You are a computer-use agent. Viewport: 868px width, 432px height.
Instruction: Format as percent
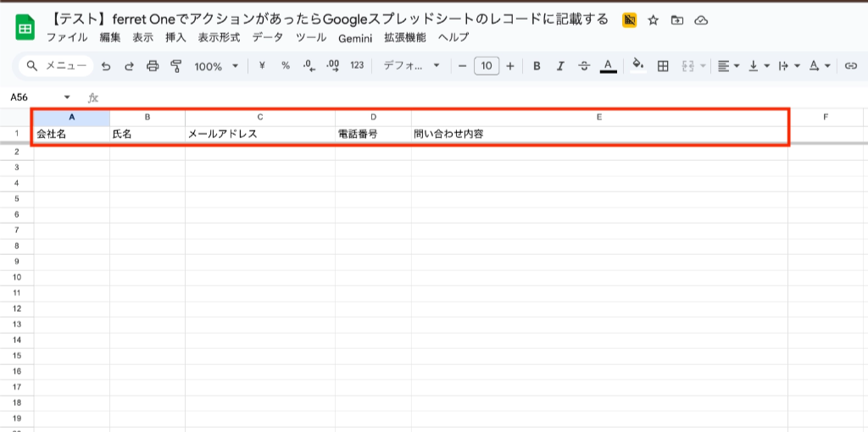click(286, 66)
